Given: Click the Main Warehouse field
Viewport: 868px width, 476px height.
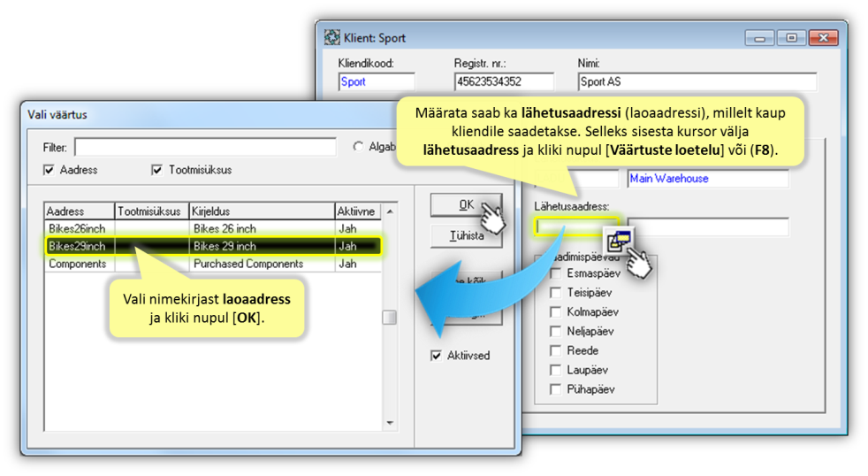Looking at the screenshot, I should point(708,179).
